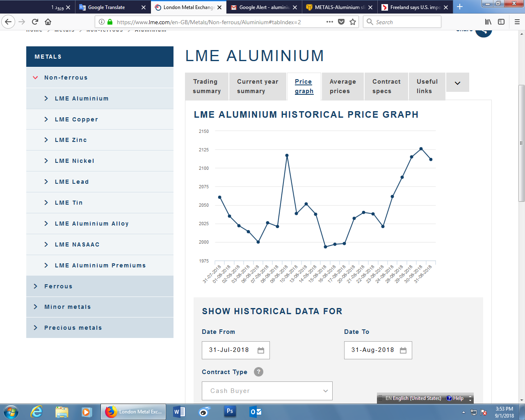Close the Google Translate tab
Viewport: 525px width, 420px height.
pos(144,7)
